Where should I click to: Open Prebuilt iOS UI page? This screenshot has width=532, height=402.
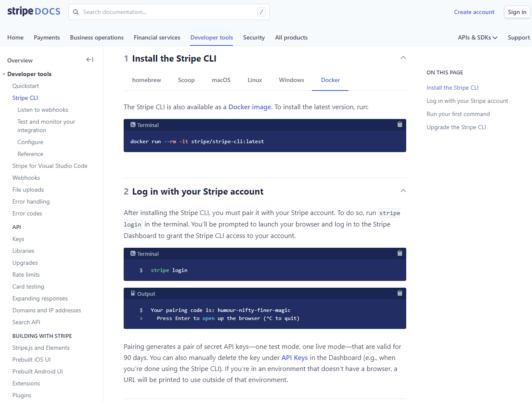[x=31, y=360]
